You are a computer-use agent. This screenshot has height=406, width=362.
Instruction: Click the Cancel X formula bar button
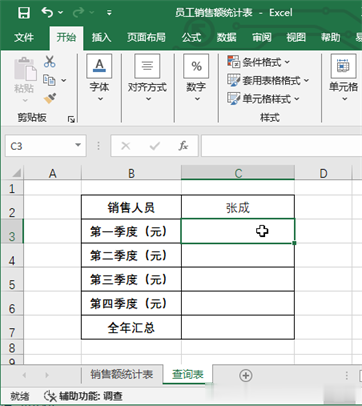coord(126,146)
